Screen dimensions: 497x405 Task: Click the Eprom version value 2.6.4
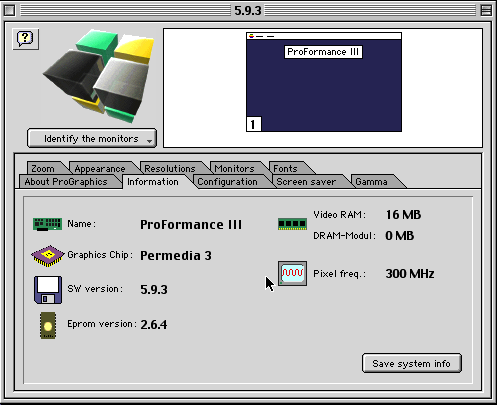pos(154,324)
